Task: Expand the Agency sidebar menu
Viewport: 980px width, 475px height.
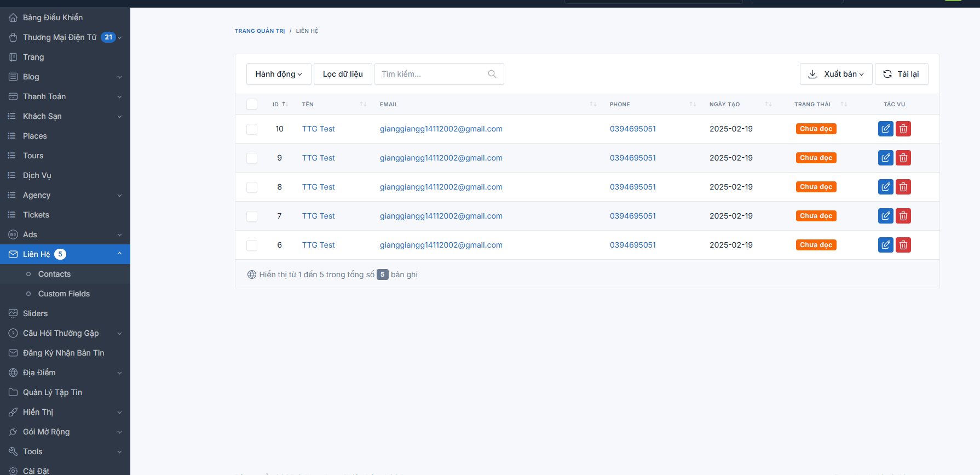Action: click(x=65, y=195)
